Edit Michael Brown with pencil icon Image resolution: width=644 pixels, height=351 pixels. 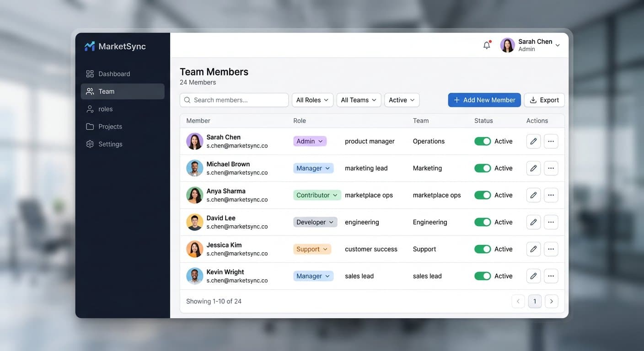point(533,168)
